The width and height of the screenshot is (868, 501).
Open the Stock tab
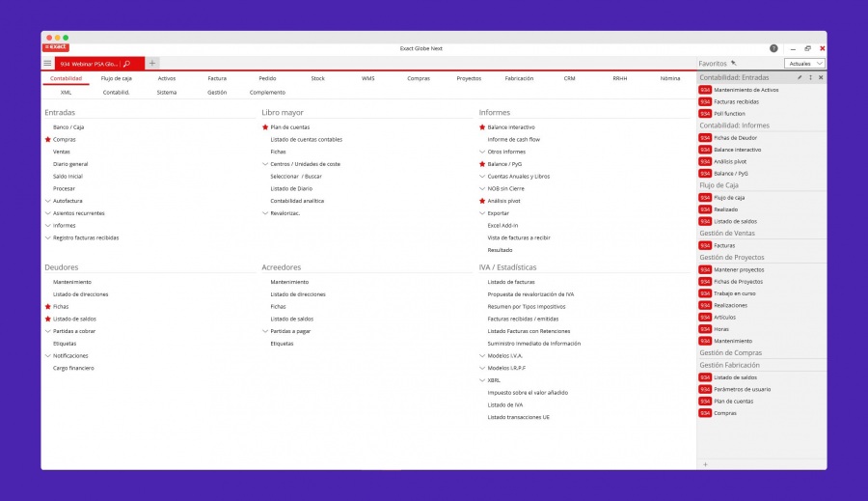[317, 79]
